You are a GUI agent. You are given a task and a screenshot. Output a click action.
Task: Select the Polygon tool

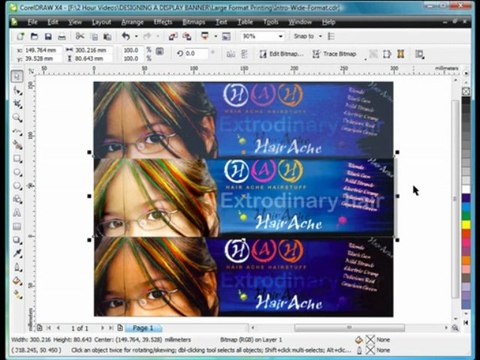[17, 186]
